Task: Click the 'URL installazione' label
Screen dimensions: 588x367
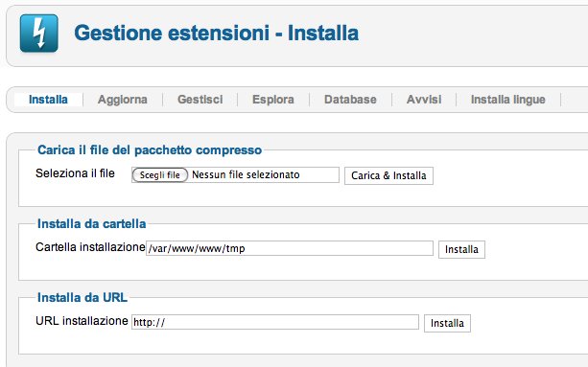Action: point(82,321)
